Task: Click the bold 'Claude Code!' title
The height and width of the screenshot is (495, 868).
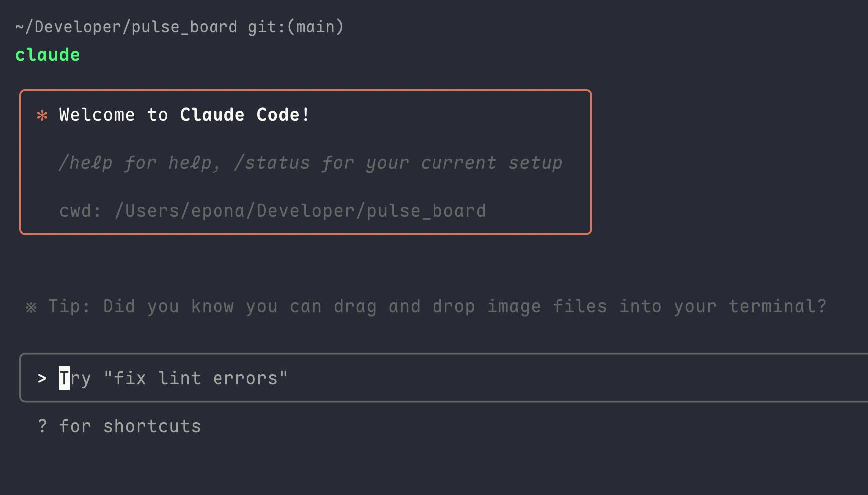Action: coord(244,115)
